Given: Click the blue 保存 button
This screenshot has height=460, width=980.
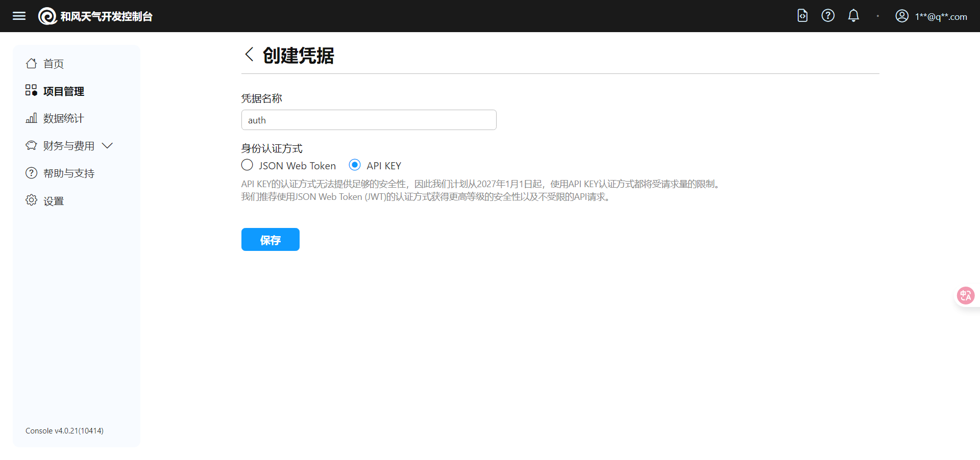Looking at the screenshot, I should tap(270, 240).
